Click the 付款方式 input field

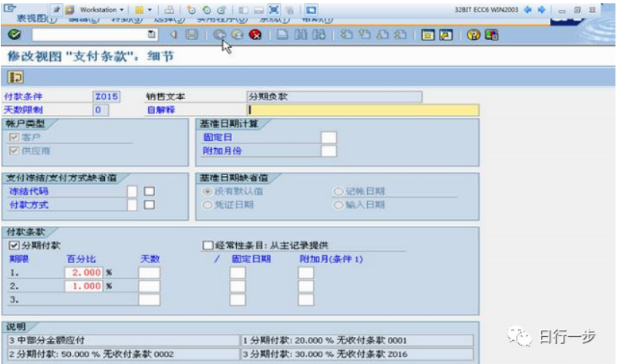pyautogui.click(x=132, y=205)
